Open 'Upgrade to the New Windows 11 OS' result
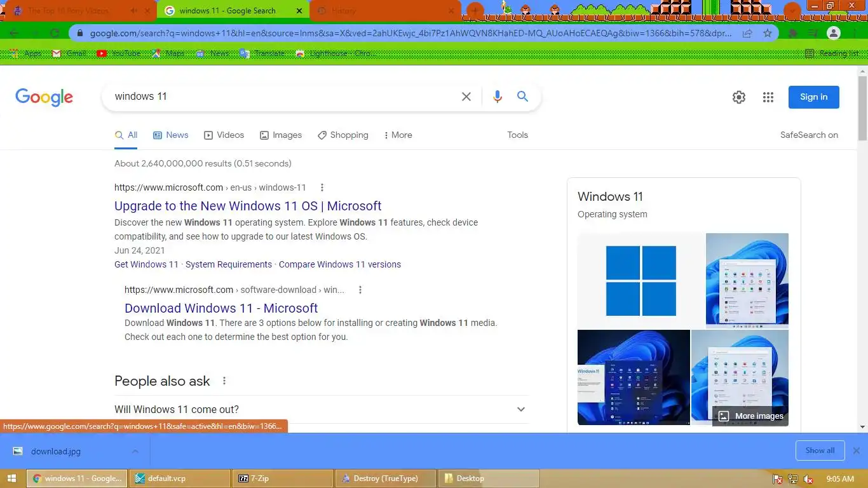The width and height of the screenshot is (868, 488). point(248,206)
